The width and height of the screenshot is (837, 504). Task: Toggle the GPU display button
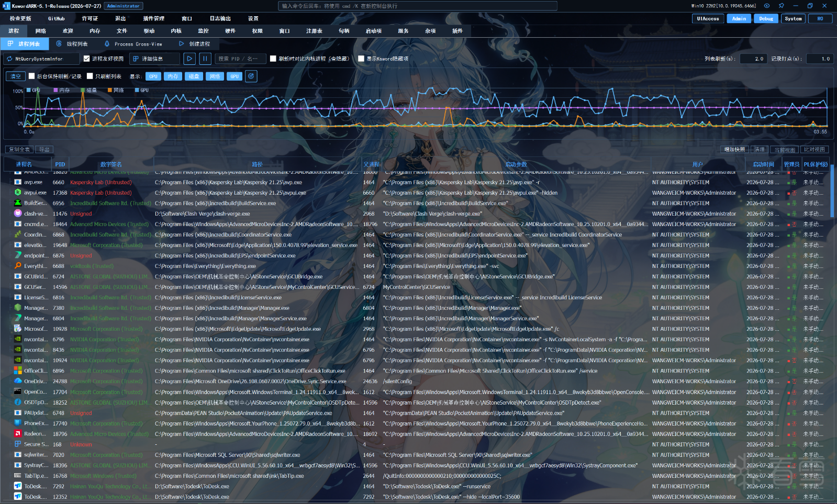pyautogui.click(x=235, y=76)
